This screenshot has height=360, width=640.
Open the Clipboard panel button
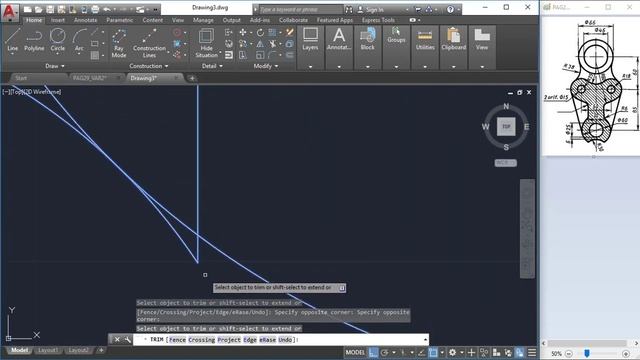click(x=453, y=40)
